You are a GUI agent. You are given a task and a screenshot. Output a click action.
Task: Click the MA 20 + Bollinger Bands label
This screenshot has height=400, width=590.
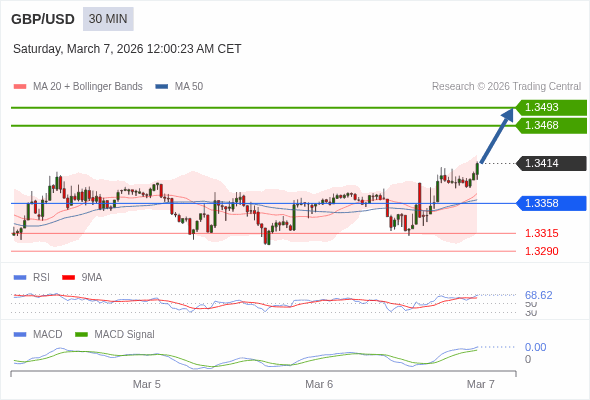pos(88,87)
